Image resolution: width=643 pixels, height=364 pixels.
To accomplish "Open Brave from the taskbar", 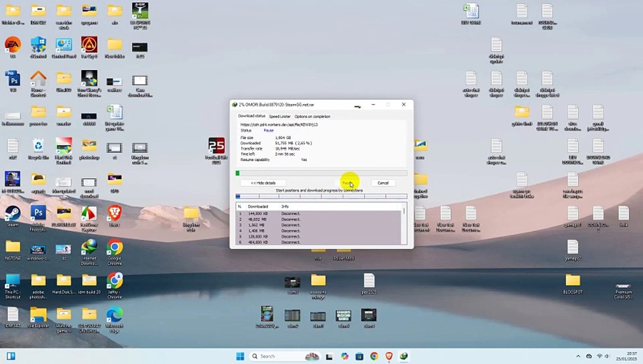I will (389, 356).
